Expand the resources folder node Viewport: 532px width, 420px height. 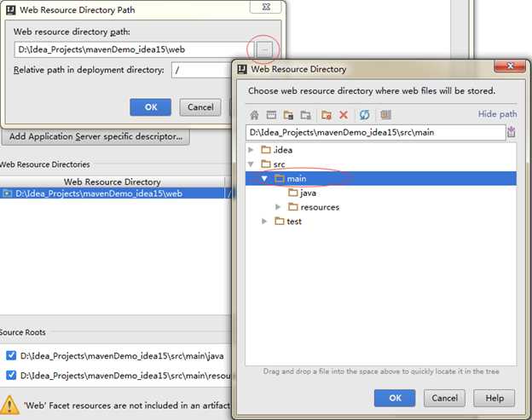[x=278, y=207]
